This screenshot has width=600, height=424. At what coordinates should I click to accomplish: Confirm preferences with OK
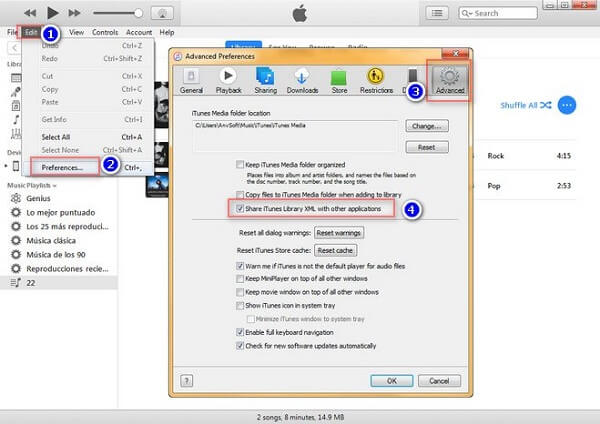click(x=392, y=381)
